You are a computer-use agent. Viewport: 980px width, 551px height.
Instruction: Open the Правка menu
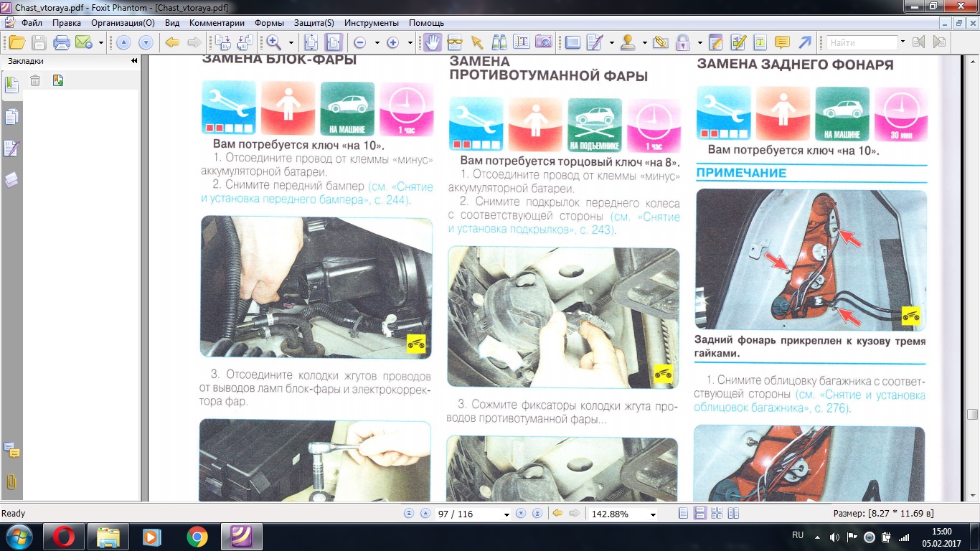[67, 22]
